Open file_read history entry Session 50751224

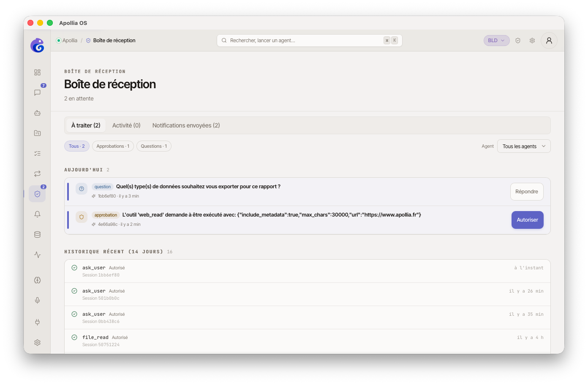(308, 341)
